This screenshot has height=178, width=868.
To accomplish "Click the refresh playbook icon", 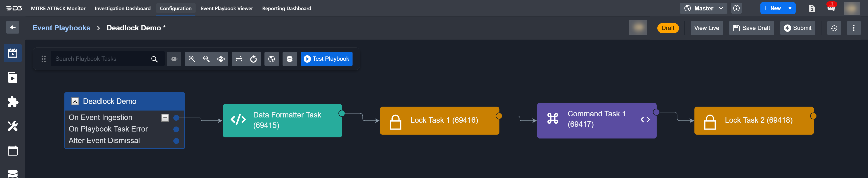I will (253, 59).
